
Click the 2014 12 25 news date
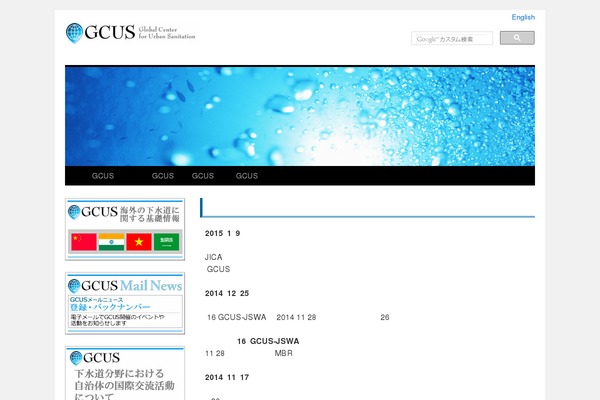227,294
